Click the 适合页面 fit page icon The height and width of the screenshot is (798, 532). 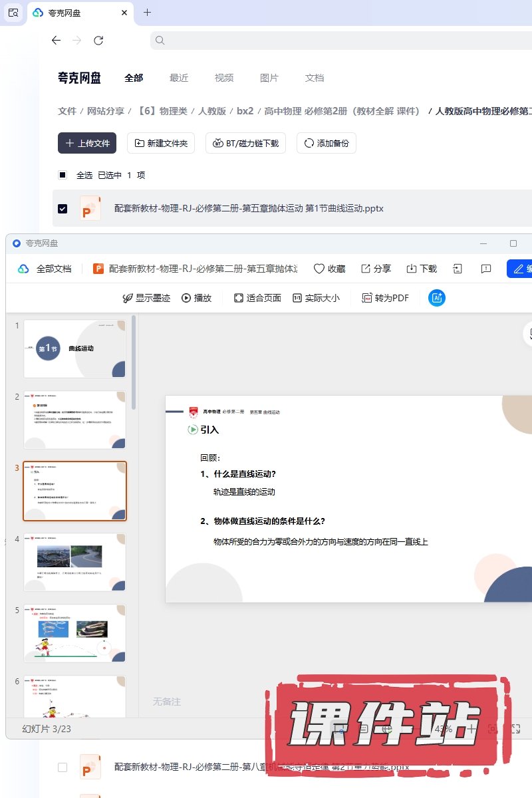click(239, 298)
